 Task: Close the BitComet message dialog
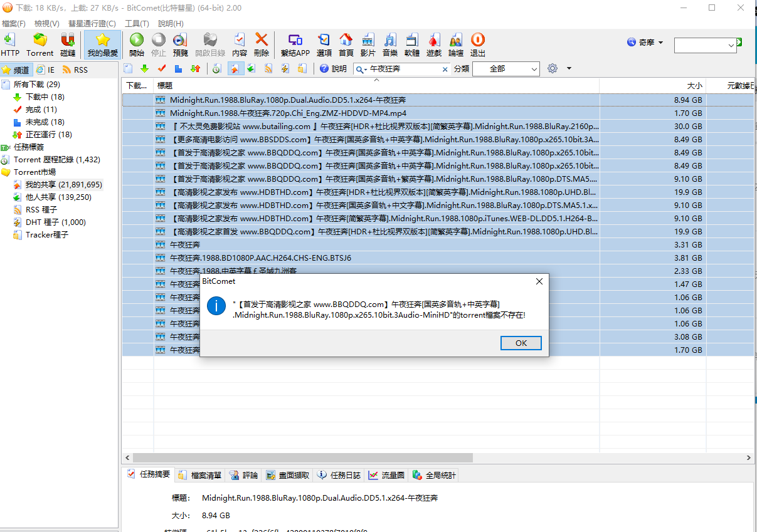pyautogui.click(x=539, y=282)
